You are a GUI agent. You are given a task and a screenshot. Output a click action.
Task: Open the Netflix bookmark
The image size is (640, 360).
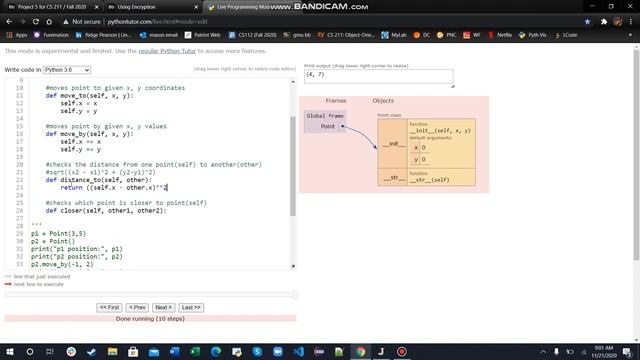(x=500, y=35)
